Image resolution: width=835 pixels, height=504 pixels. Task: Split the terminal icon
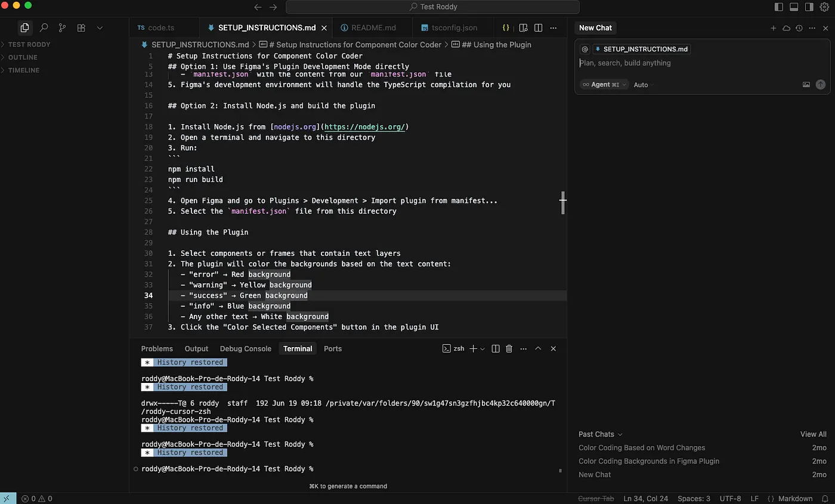(496, 348)
